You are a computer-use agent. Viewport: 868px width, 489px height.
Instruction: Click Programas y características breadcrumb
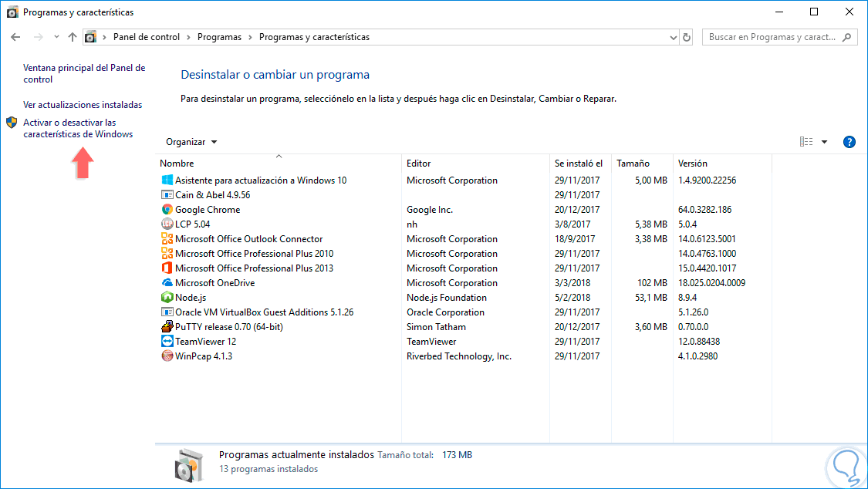(315, 37)
